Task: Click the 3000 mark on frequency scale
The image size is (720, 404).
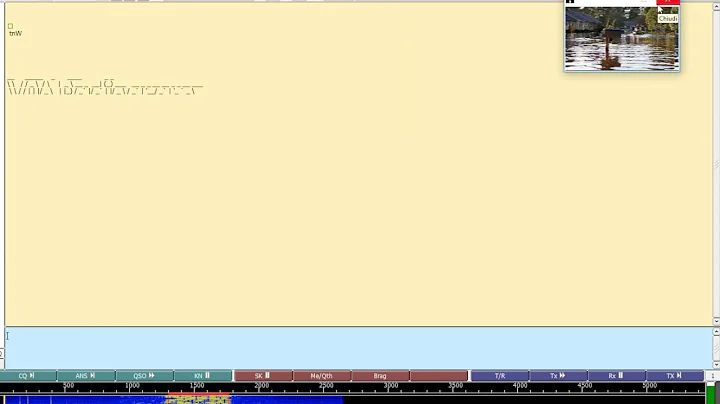Action: (x=391, y=386)
